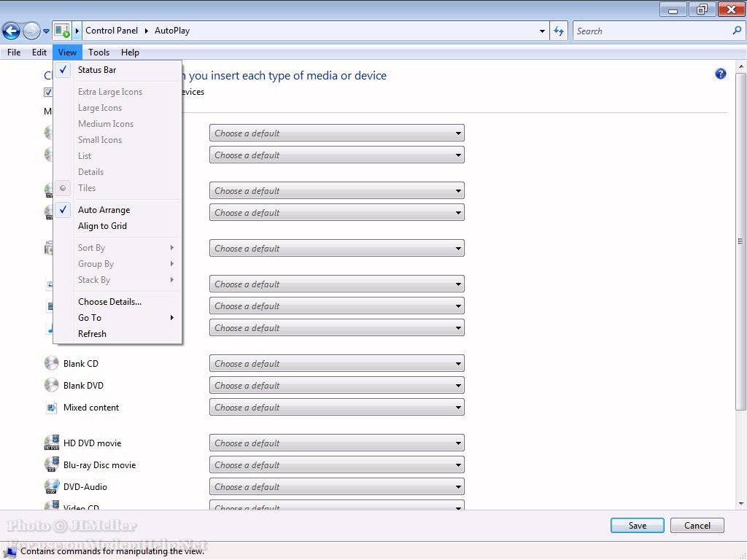Click the scrollbar down arrow
The width and height of the screenshot is (747, 560).
point(741,504)
